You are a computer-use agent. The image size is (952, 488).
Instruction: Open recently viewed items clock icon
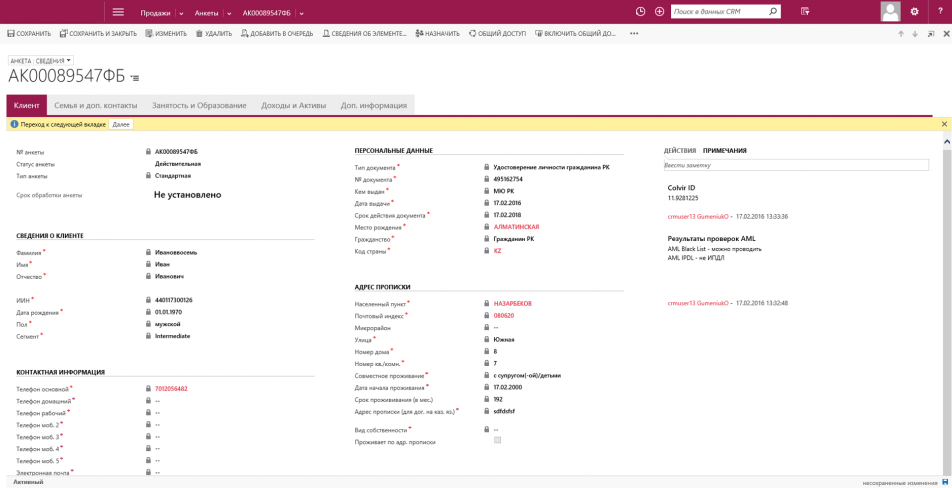coord(641,12)
